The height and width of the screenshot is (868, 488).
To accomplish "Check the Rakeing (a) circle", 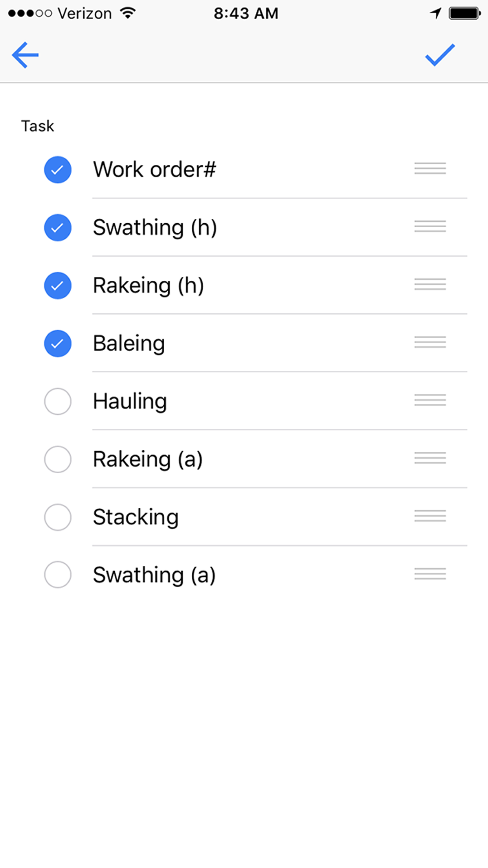I will coord(58,459).
